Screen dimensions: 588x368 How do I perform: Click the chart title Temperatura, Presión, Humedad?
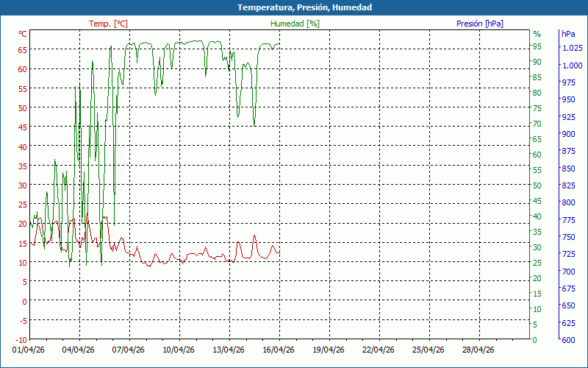click(294, 7)
